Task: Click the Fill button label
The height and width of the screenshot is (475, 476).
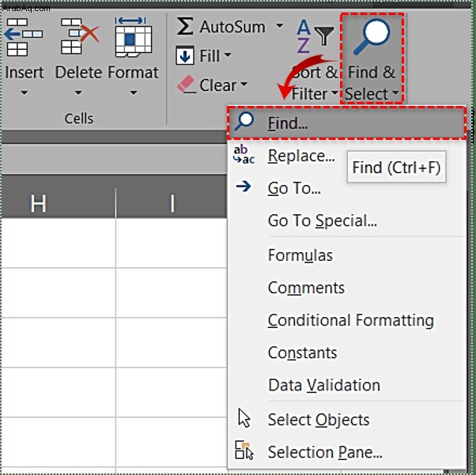Action: coord(210,56)
